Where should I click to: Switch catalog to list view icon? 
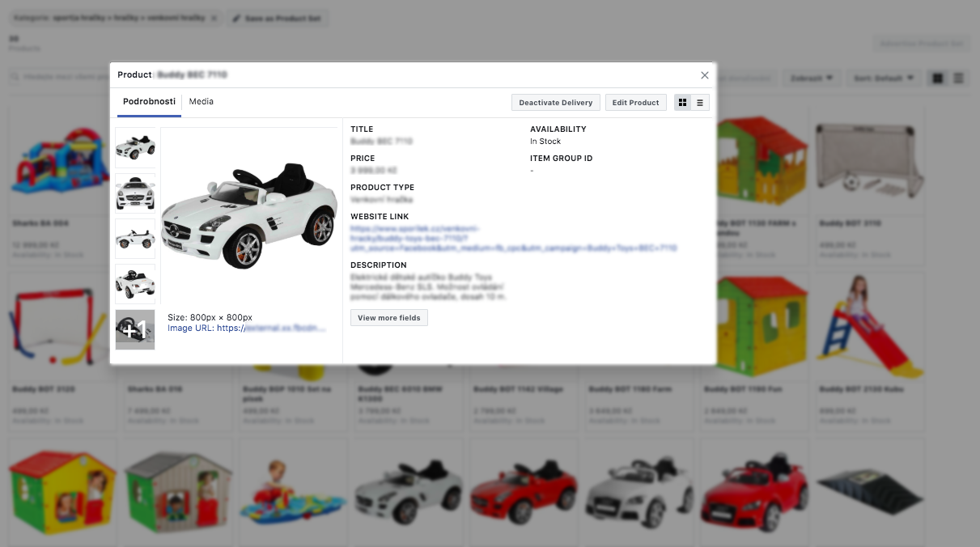[958, 78]
